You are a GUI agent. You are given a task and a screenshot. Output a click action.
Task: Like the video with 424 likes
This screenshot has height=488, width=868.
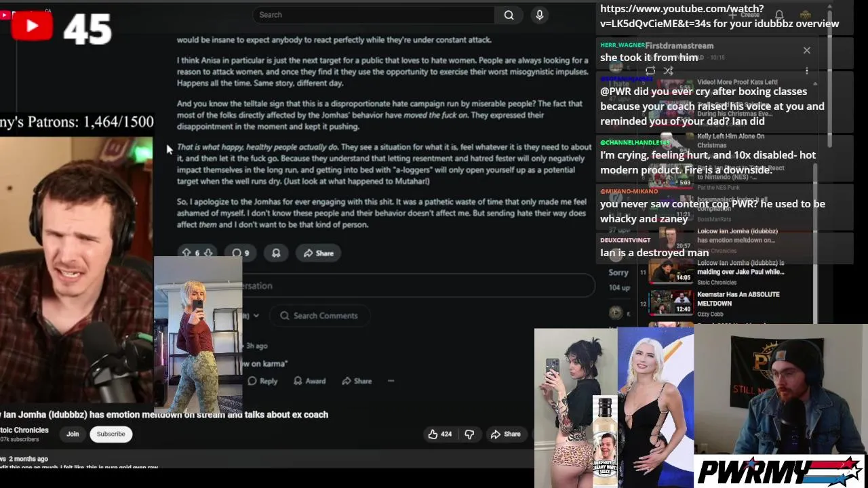click(439, 434)
